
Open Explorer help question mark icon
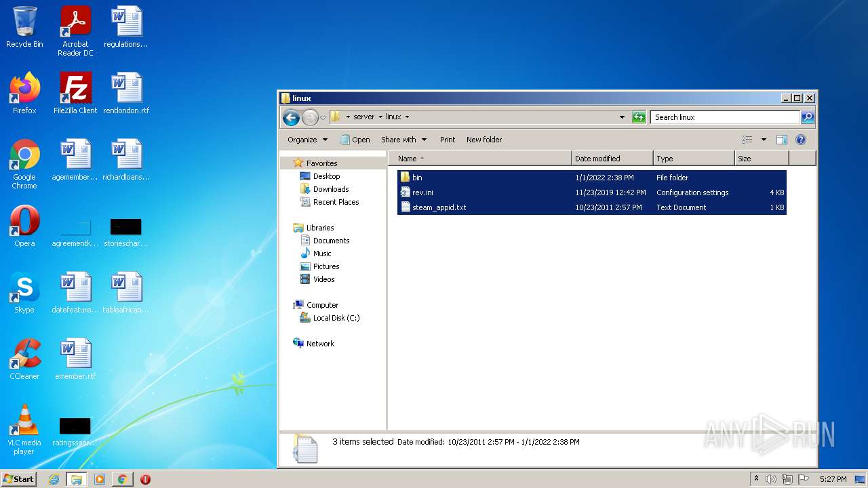click(x=800, y=140)
